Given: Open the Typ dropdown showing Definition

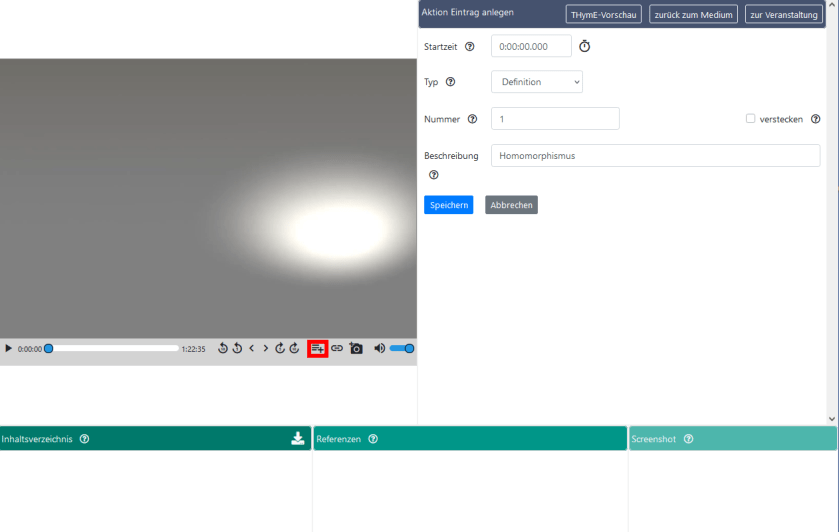Looking at the screenshot, I should pyautogui.click(x=536, y=82).
